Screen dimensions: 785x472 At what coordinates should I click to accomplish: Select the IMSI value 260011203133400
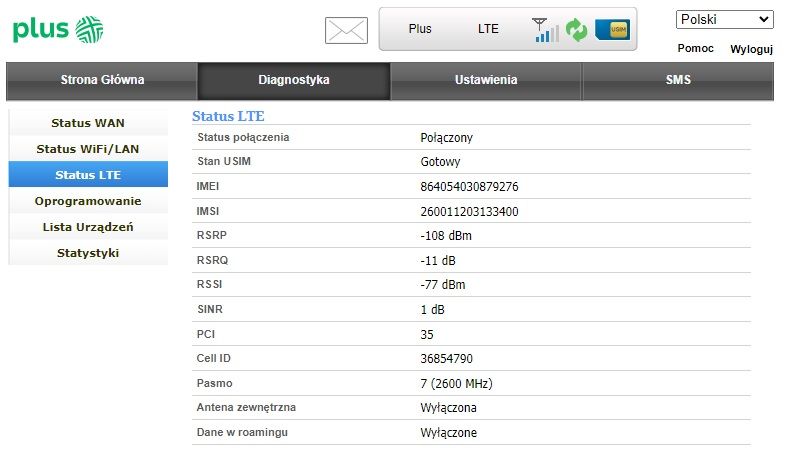click(469, 212)
